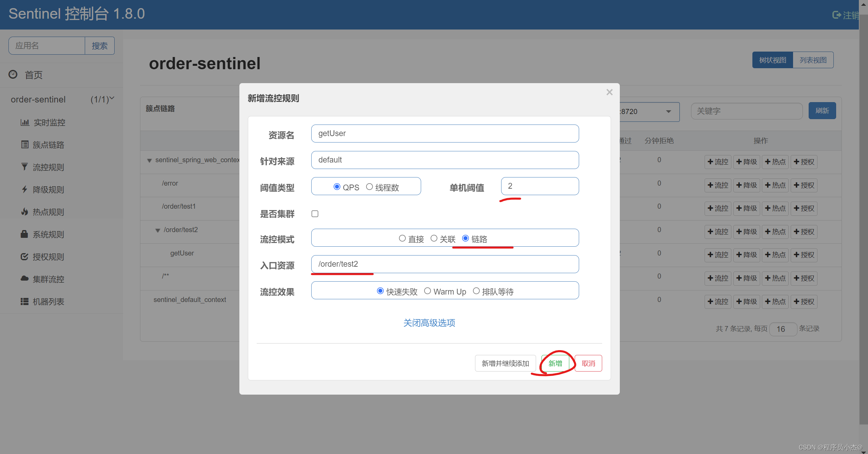Click 关闭高级选项 link
The width and height of the screenshot is (868, 454).
[429, 323]
